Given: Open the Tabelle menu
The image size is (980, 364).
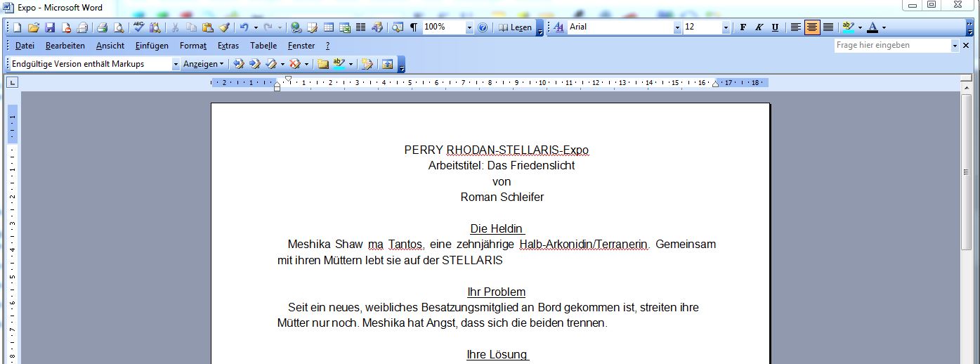Looking at the screenshot, I should 263,46.
